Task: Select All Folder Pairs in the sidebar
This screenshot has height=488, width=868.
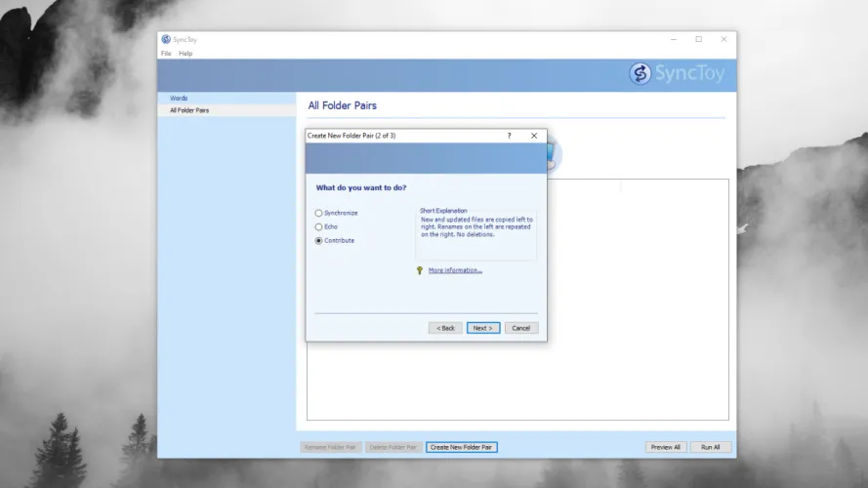Action: coord(189,110)
